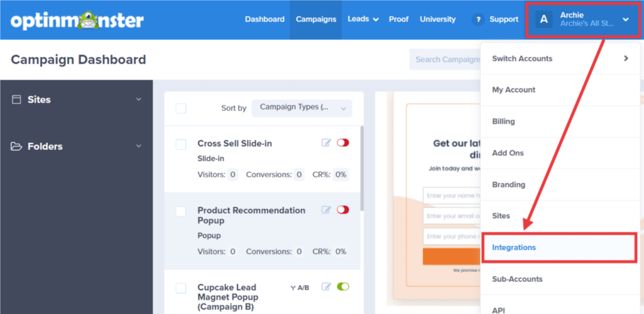The height and width of the screenshot is (314, 644).
Task: Click the enter your email preview field
Action: (x=452, y=216)
